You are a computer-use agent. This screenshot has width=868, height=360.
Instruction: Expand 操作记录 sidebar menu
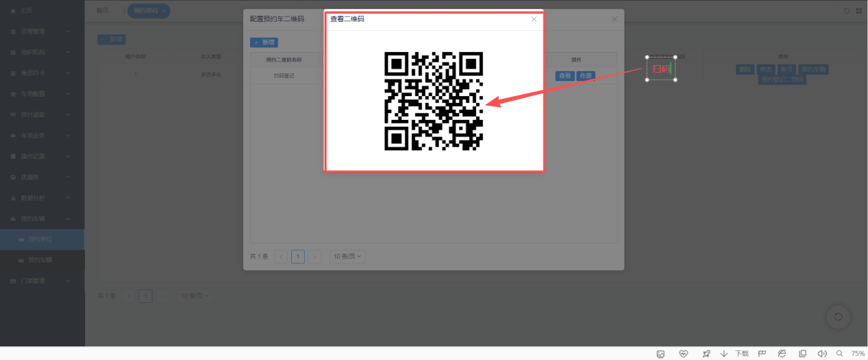(x=42, y=156)
